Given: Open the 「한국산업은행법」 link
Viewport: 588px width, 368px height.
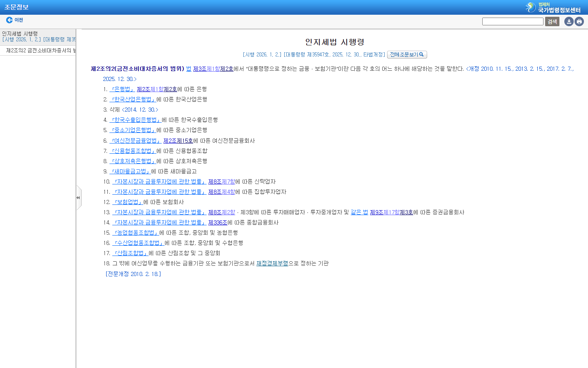Looking at the screenshot, I should (133, 99).
